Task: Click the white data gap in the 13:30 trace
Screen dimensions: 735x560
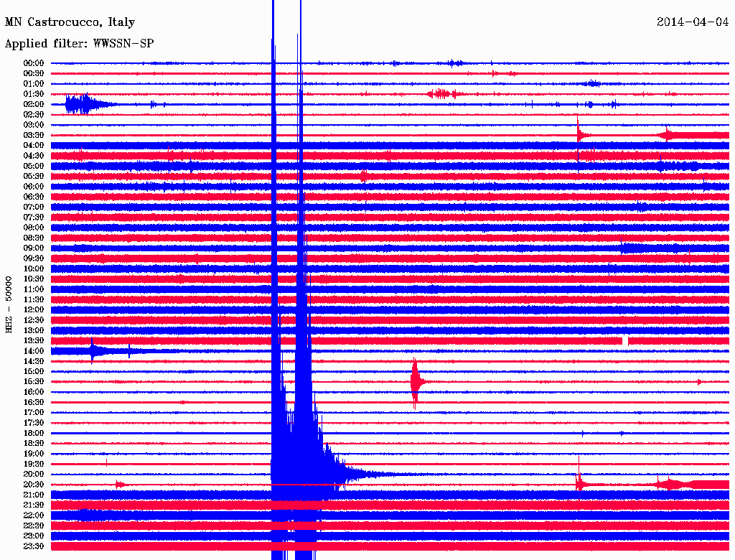Action: (x=625, y=341)
